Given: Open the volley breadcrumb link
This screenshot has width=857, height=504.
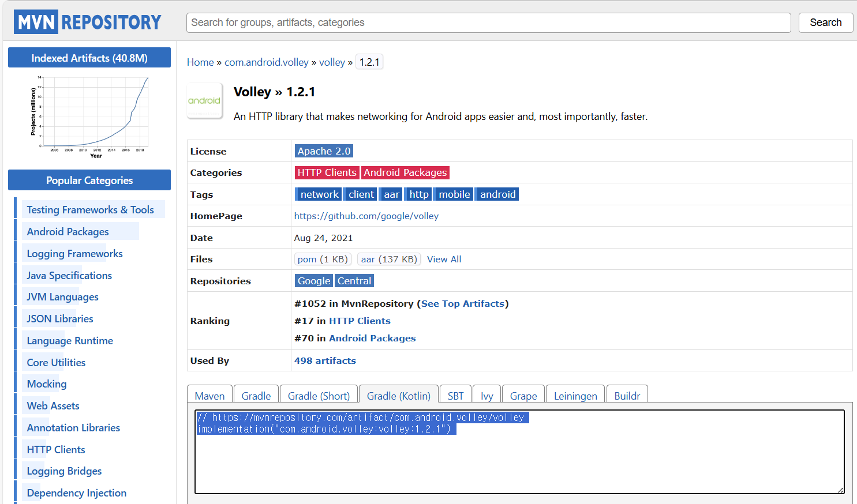Looking at the screenshot, I should tap(332, 62).
